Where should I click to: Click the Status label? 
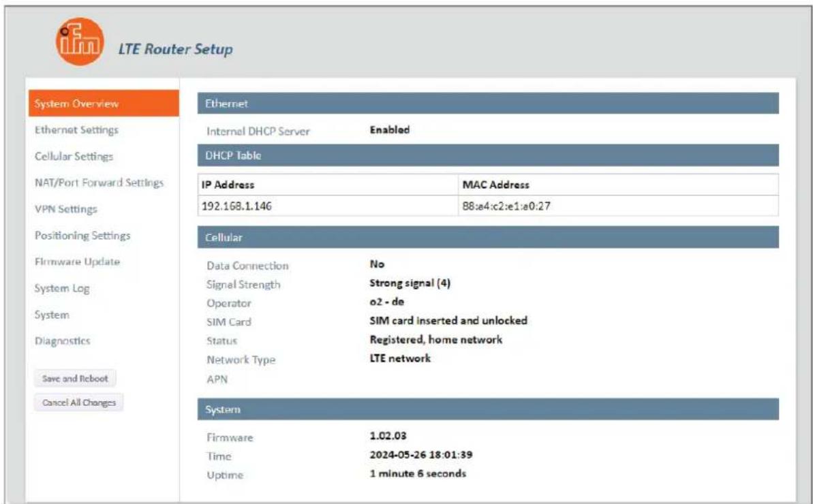pyautogui.click(x=222, y=341)
